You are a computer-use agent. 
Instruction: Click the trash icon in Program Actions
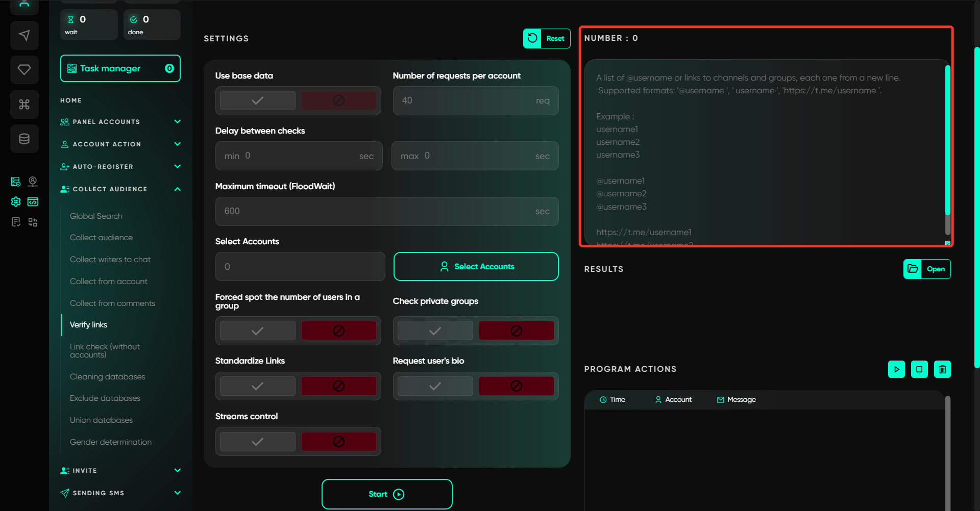click(942, 369)
